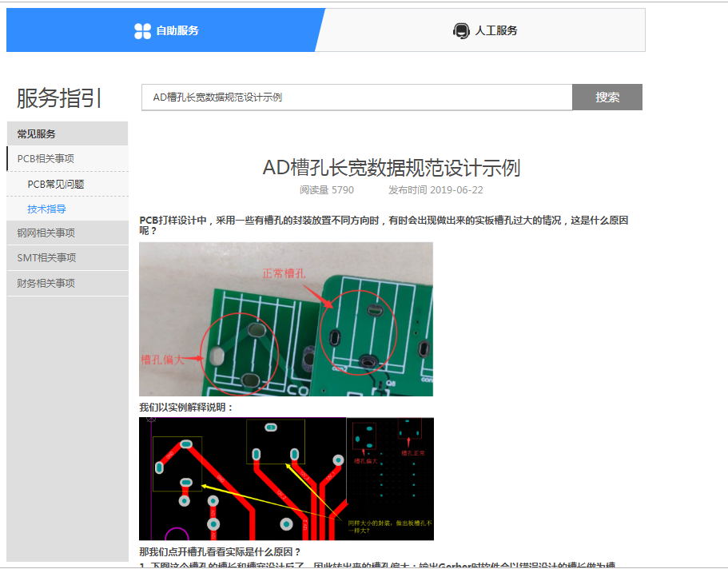Open the green PCB board photo
This screenshot has width=728, height=573.
[286, 319]
